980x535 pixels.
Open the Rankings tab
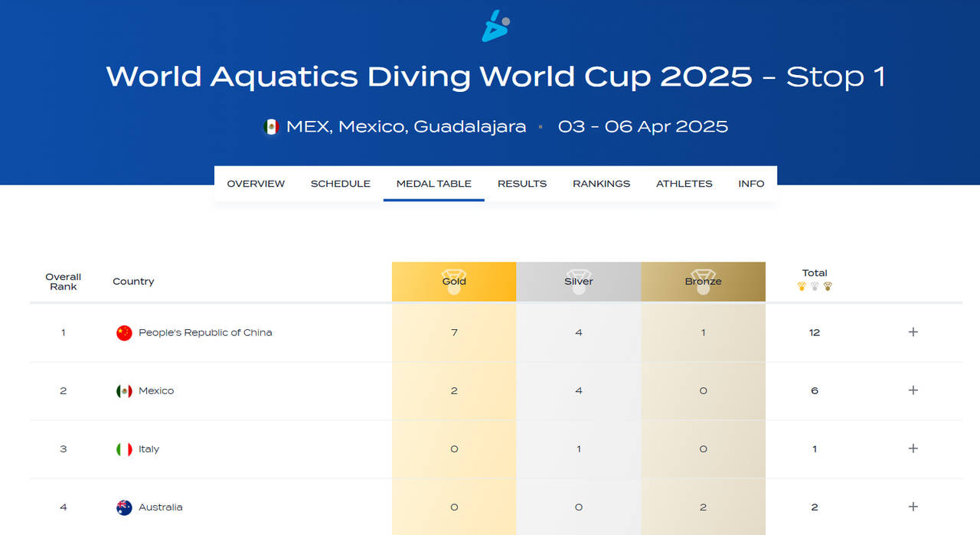(602, 184)
